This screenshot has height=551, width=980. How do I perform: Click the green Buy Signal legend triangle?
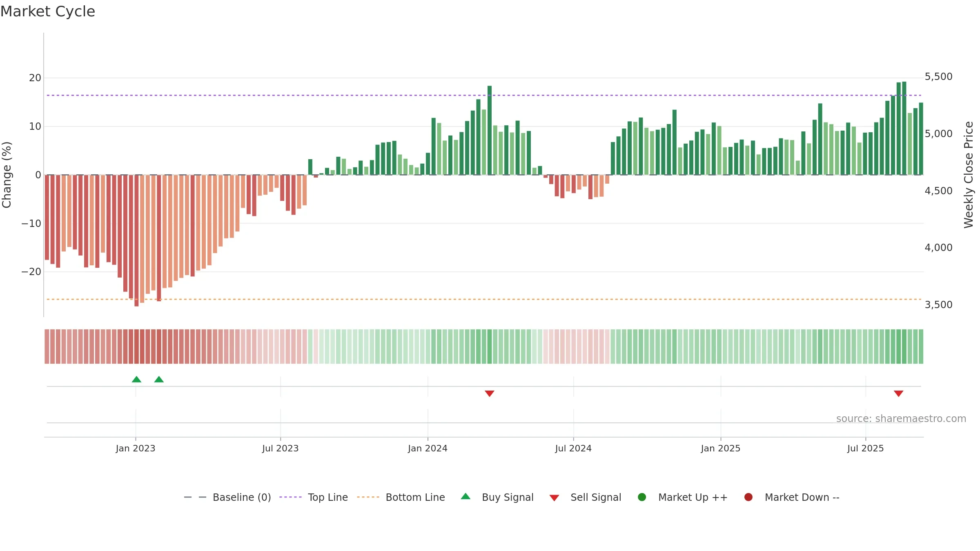point(465,496)
